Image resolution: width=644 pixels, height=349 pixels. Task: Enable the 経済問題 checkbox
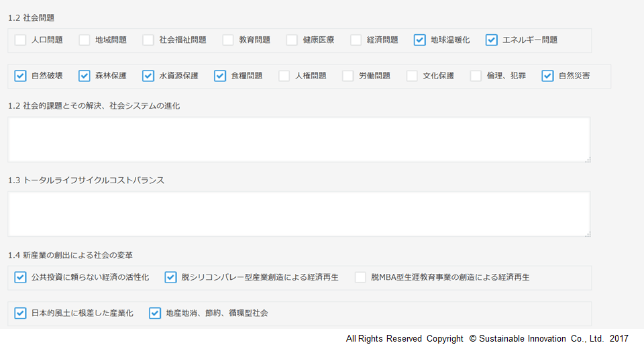[356, 40]
